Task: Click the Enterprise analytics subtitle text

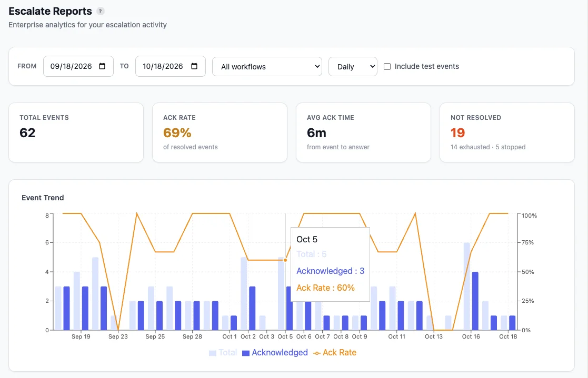Action: pos(88,25)
